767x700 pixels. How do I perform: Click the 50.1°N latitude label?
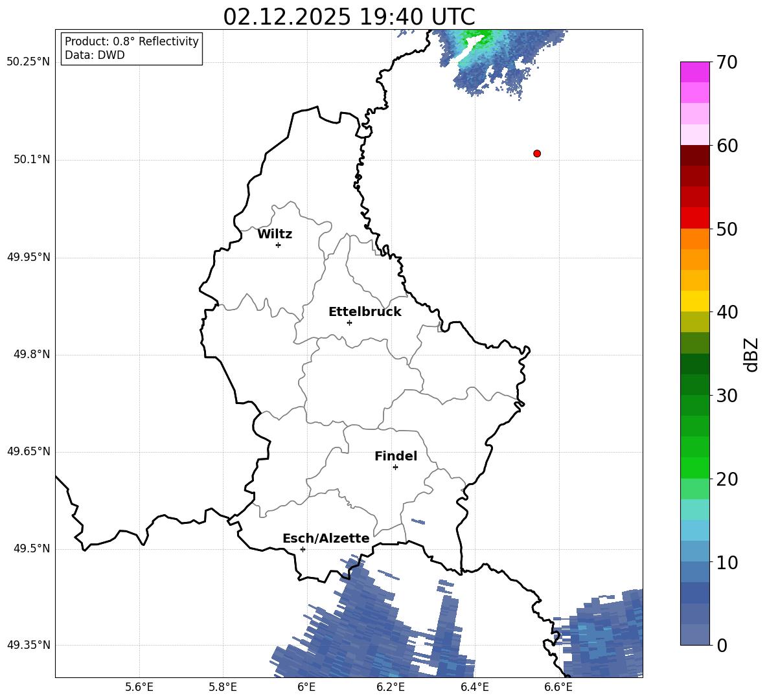32,159
